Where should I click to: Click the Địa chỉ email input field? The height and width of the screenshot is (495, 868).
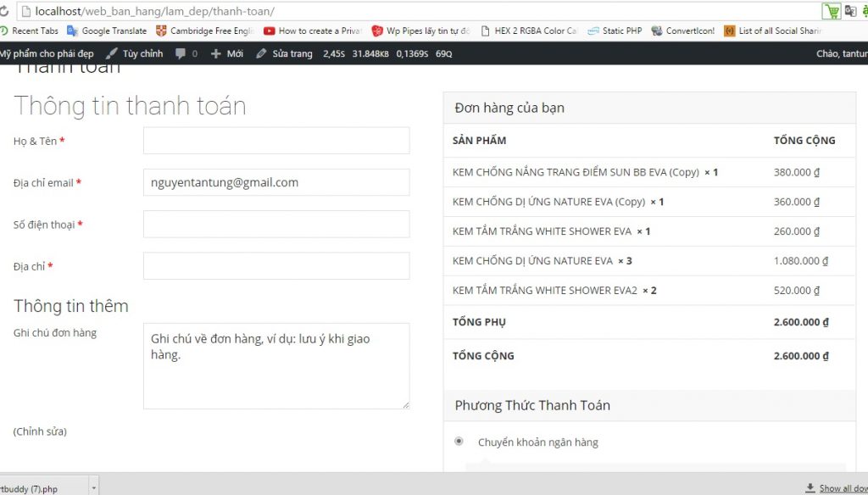(x=276, y=182)
